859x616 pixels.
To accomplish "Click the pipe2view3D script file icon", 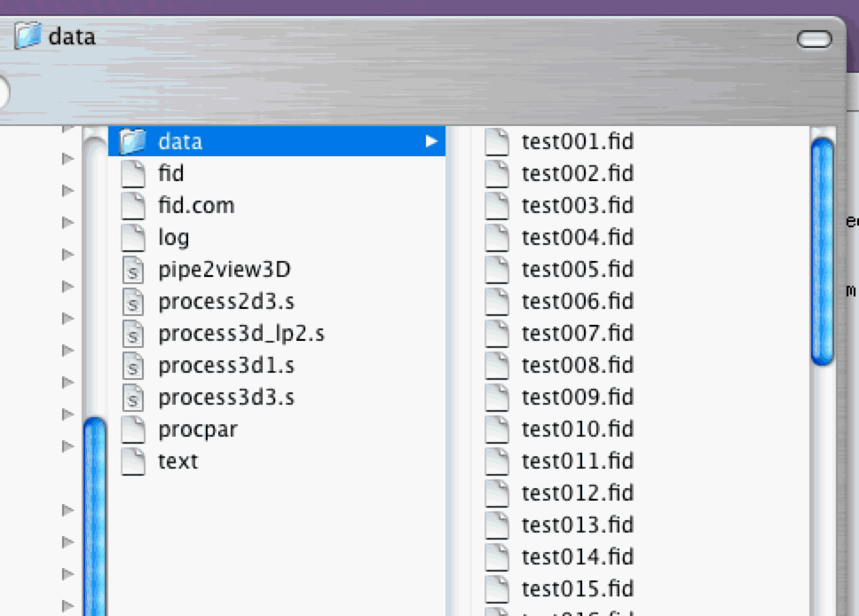I will pos(132,270).
